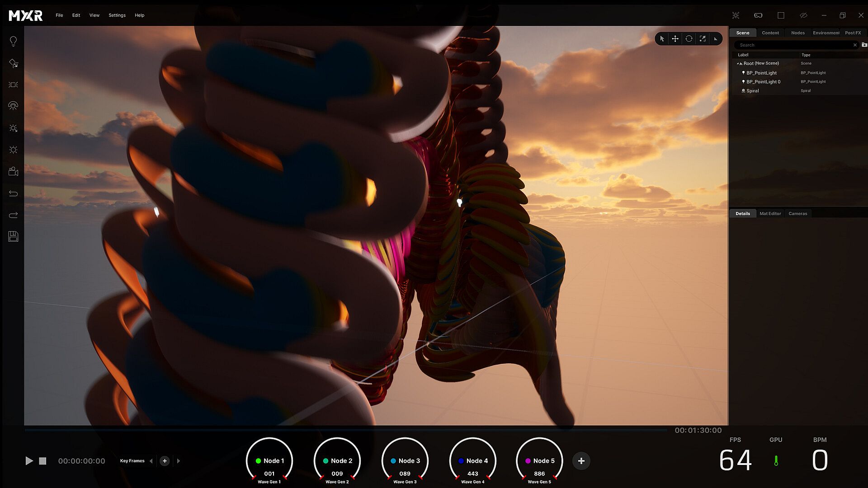Toggle Node 1 wave generator dial

click(x=269, y=460)
